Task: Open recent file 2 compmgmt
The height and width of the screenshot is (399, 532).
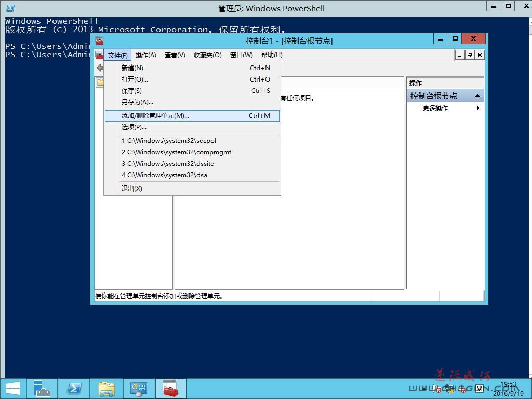Action: (192, 152)
